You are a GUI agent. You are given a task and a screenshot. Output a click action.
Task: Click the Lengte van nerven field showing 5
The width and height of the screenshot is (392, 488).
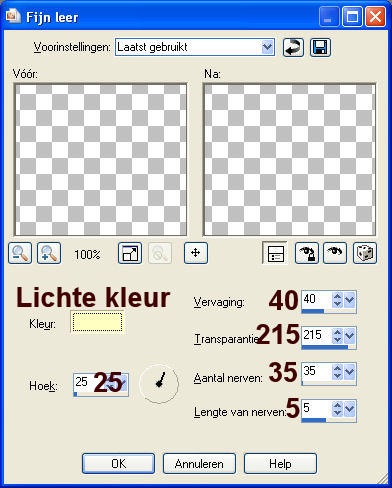click(317, 409)
